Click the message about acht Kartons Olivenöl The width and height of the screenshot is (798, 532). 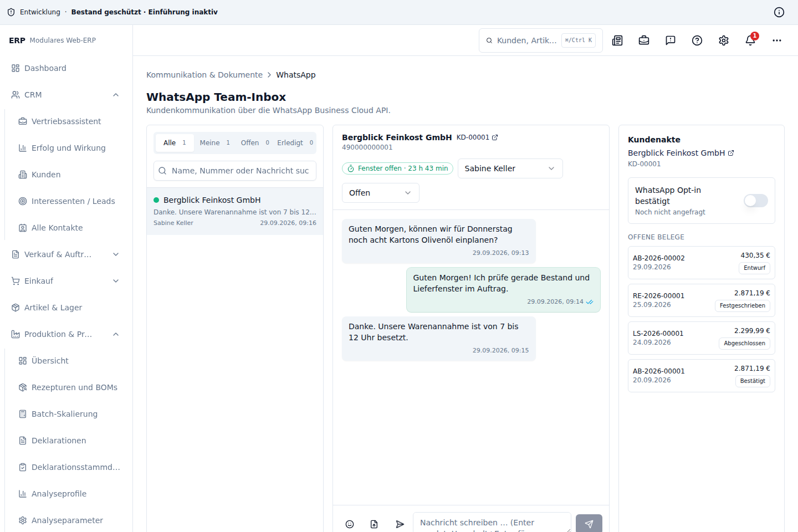pyautogui.click(x=439, y=241)
